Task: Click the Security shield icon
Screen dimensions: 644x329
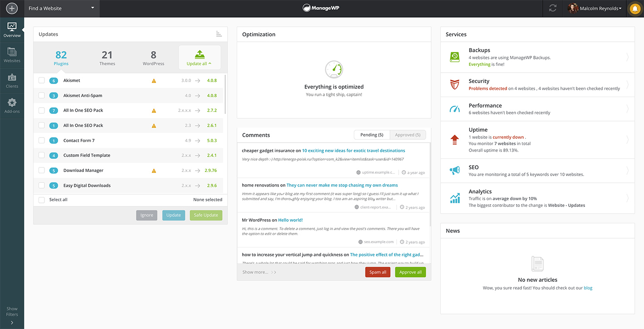Action: [454, 84]
